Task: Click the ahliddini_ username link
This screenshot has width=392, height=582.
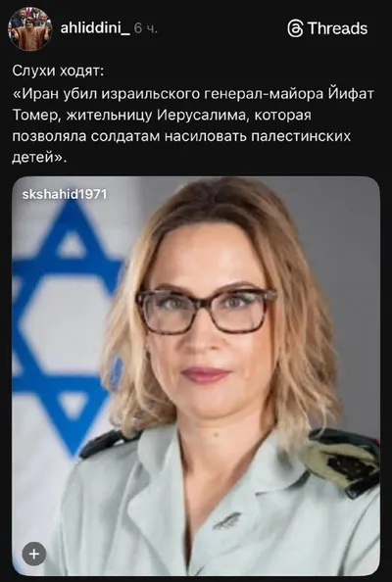Action: pos(95,27)
